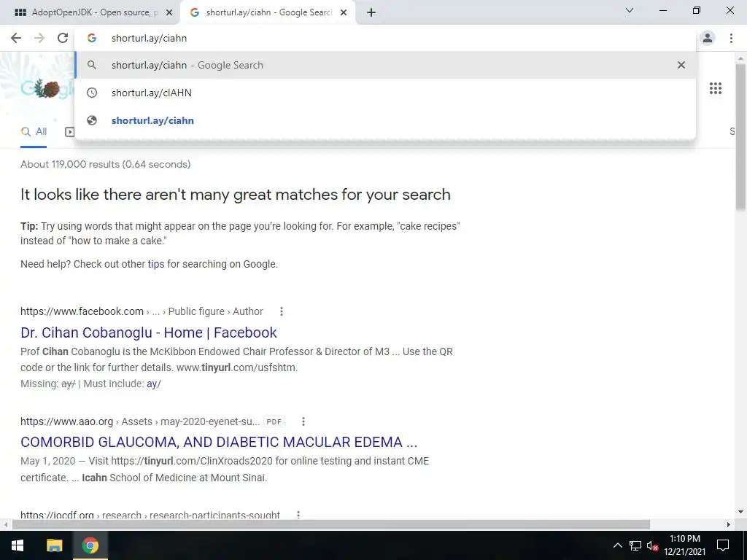The image size is (747, 560).
Task: Click the Google logo in the address bar
Action: 92,38
